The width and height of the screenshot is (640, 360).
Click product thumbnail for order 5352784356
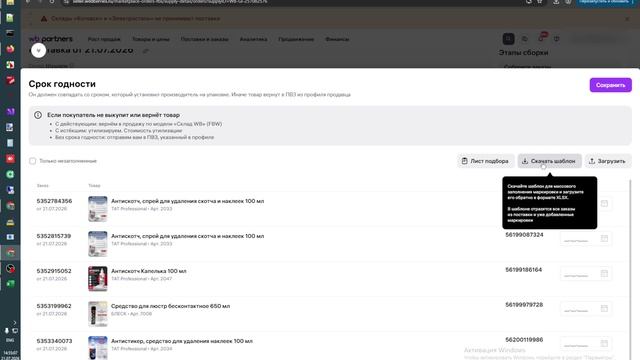click(98, 209)
